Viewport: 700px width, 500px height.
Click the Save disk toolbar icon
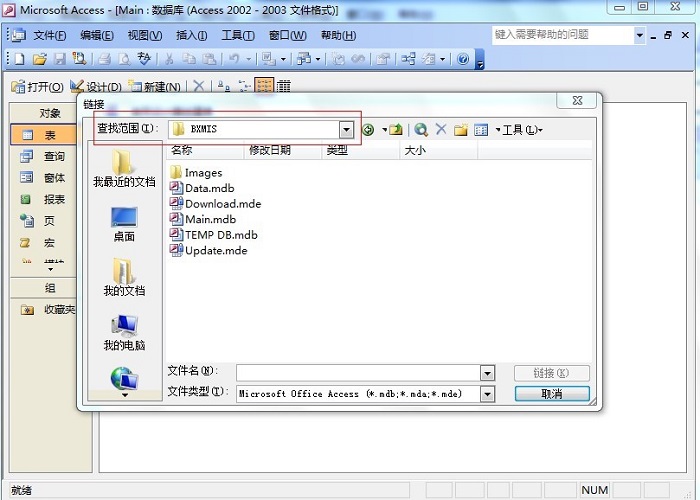pyautogui.click(x=59, y=59)
